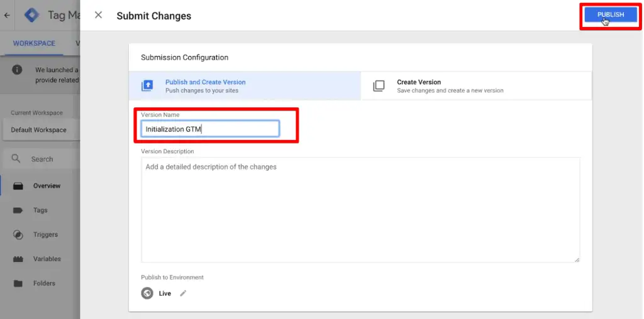
Task: Click the Publish to Environment label
Action: (172, 277)
